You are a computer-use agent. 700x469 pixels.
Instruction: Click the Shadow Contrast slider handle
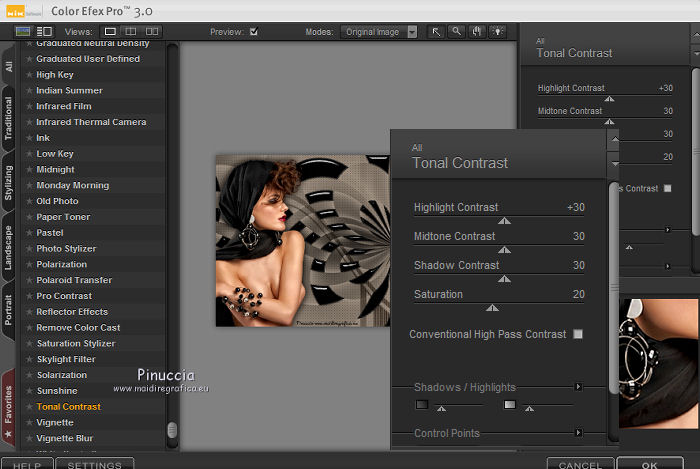pos(504,279)
